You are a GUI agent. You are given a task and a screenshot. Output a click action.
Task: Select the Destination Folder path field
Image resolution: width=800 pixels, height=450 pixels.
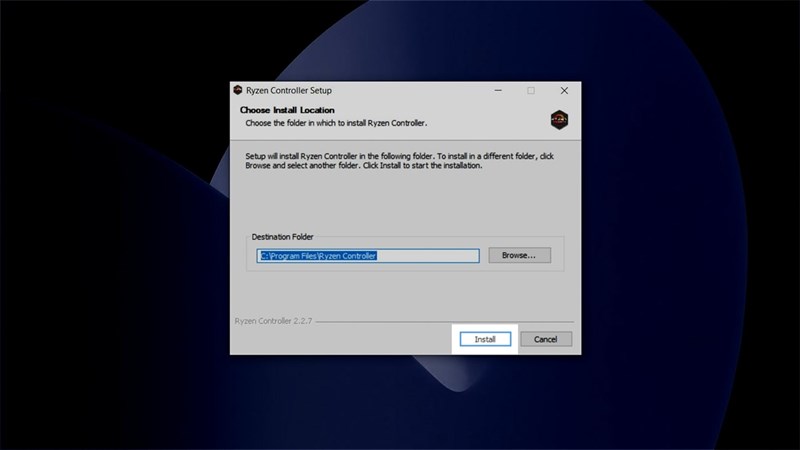click(368, 256)
